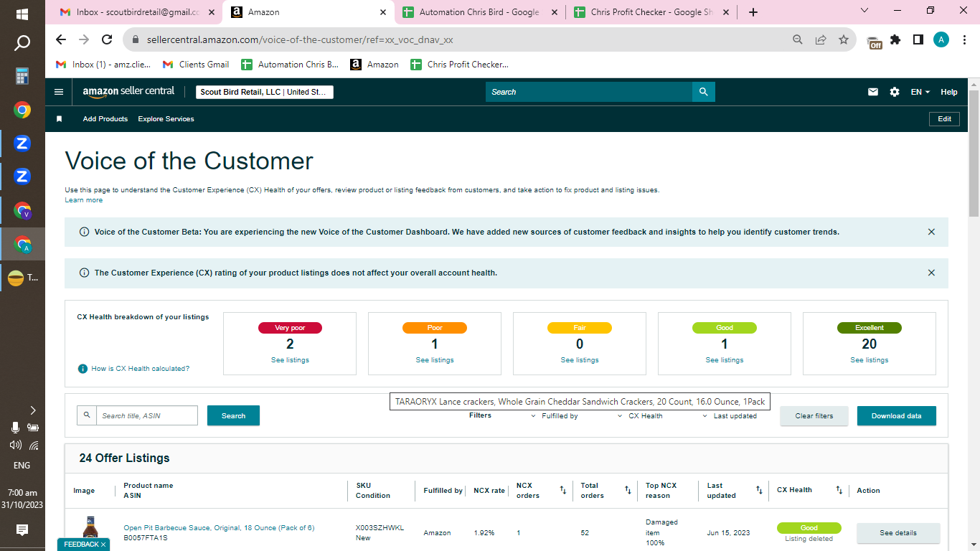Image resolution: width=980 pixels, height=551 pixels.
Task: Open the Amazon bookmark in bookmarks bar
Action: click(x=374, y=65)
